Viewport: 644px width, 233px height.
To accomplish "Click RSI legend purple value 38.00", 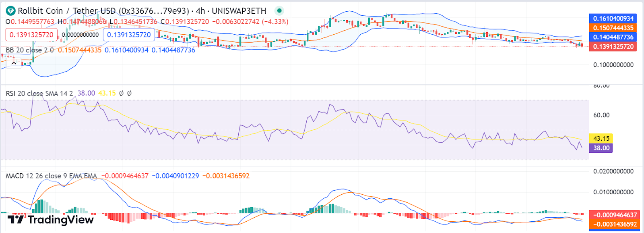I will [x=86, y=94].
